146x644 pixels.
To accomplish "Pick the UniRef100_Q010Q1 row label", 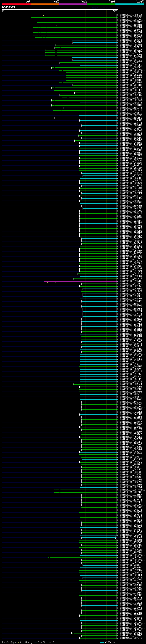I will [x=131, y=85].
